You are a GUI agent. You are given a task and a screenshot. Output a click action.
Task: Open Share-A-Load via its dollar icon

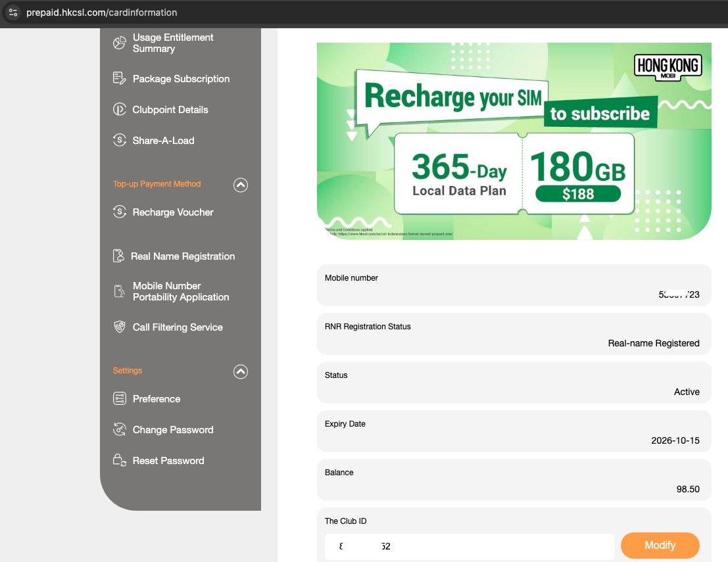point(119,140)
